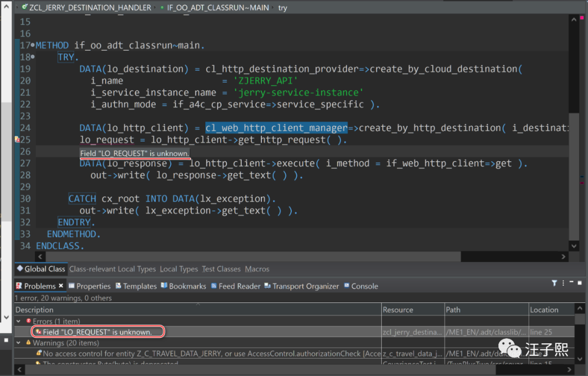
Task: Click the left panel scroll down arrow
Action: [6, 318]
